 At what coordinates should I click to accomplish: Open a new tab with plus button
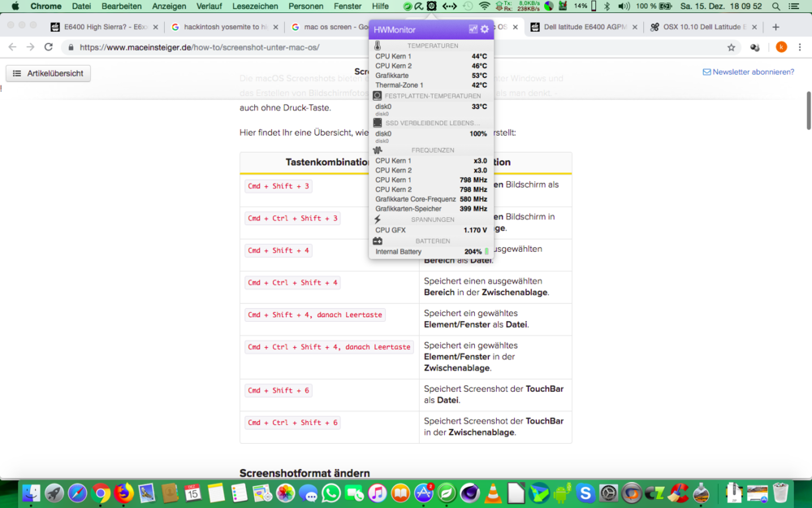tap(775, 27)
